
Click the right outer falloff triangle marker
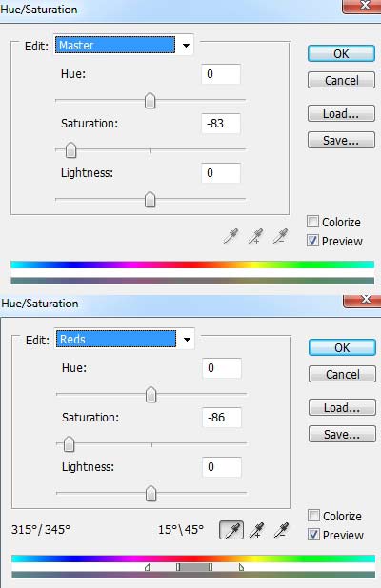point(241,567)
